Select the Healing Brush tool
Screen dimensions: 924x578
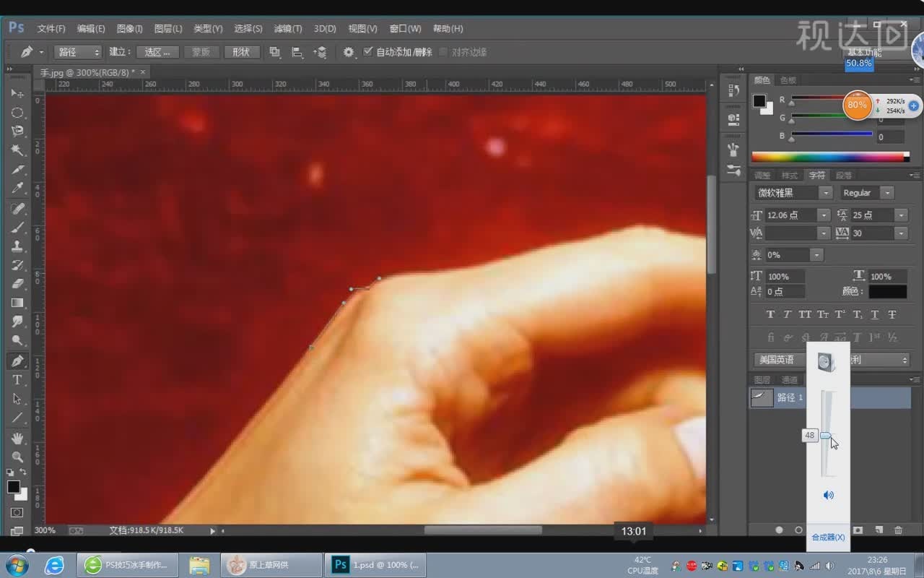[x=17, y=208]
